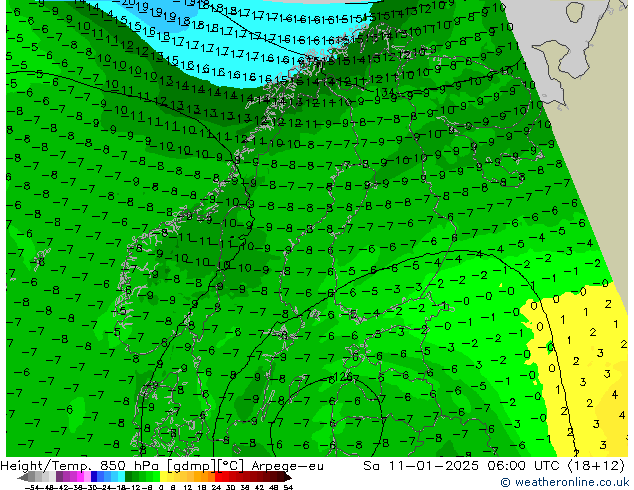Click the cyan legend swatch near -18
Viewport: 634px width, 490px height.
(x=121, y=477)
